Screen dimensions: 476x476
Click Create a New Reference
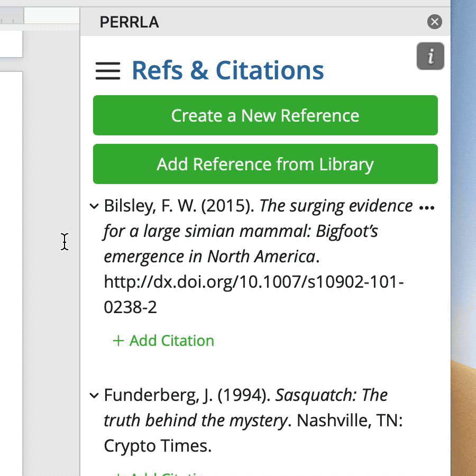(265, 115)
